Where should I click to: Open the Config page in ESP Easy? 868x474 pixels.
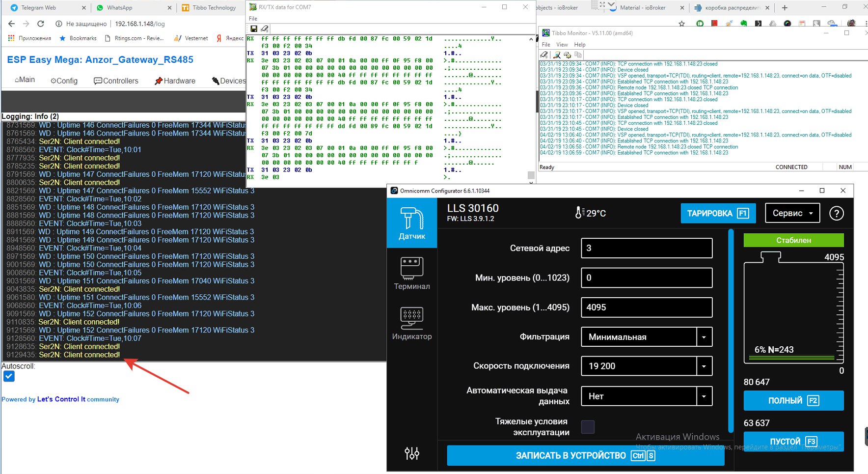64,81
